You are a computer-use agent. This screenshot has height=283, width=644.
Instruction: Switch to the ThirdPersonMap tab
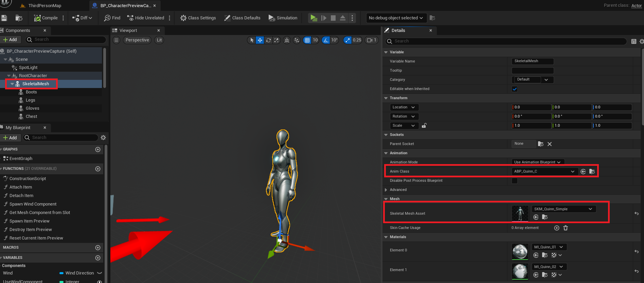(x=44, y=5)
